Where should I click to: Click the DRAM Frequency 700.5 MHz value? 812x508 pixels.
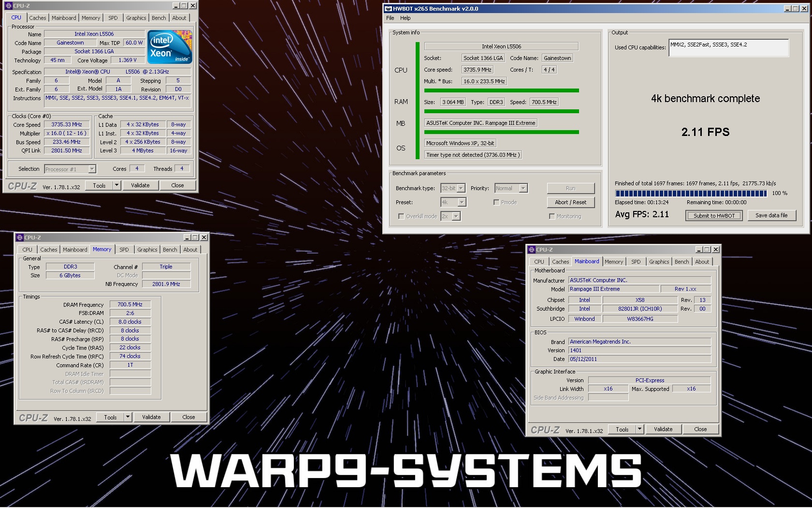click(x=130, y=304)
